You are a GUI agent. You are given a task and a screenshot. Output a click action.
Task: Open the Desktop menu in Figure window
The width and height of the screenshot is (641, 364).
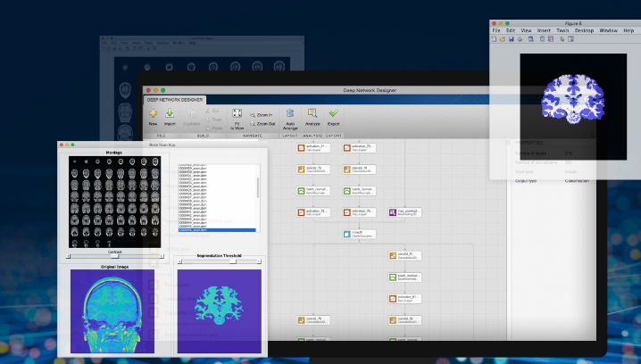pos(585,30)
